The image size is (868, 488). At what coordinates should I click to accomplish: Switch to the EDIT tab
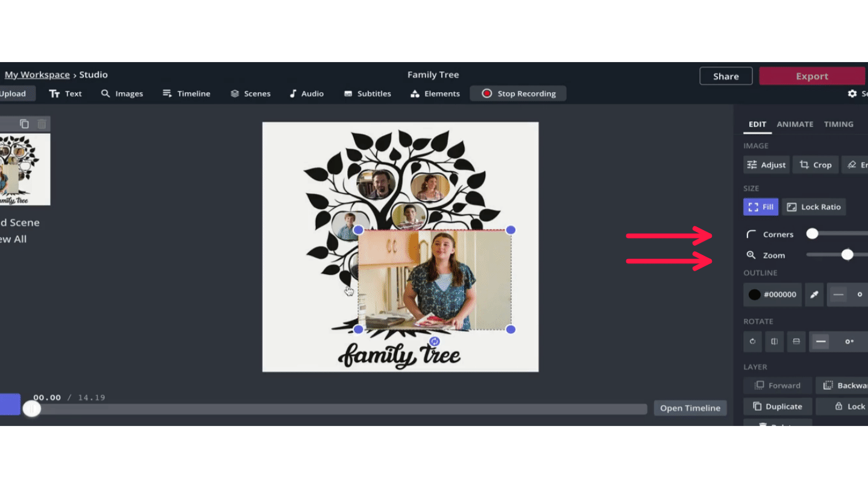point(757,124)
